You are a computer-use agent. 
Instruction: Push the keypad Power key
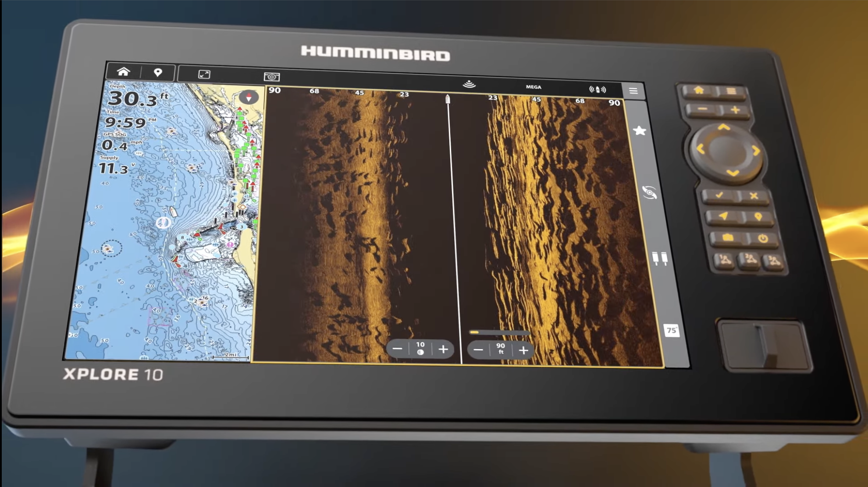point(763,239)
